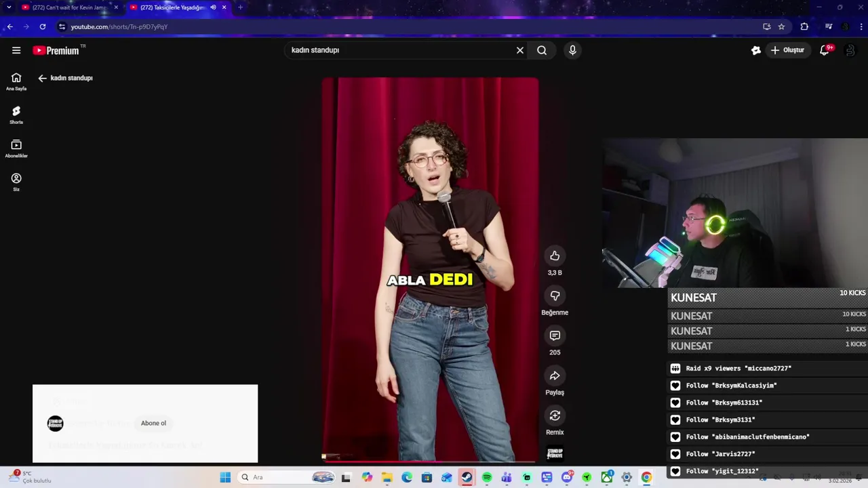Open the media control icon in Chrome toolbar
Screen dimensions: 868x488
coord(829,26)
